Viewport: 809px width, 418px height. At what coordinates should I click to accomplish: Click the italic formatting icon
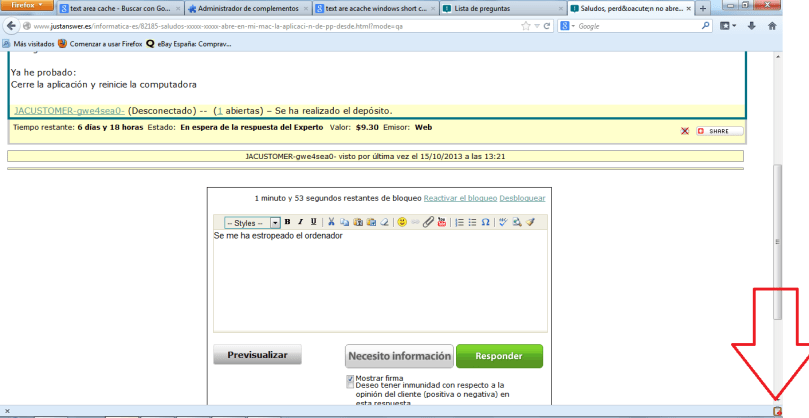tap(300, 222)
